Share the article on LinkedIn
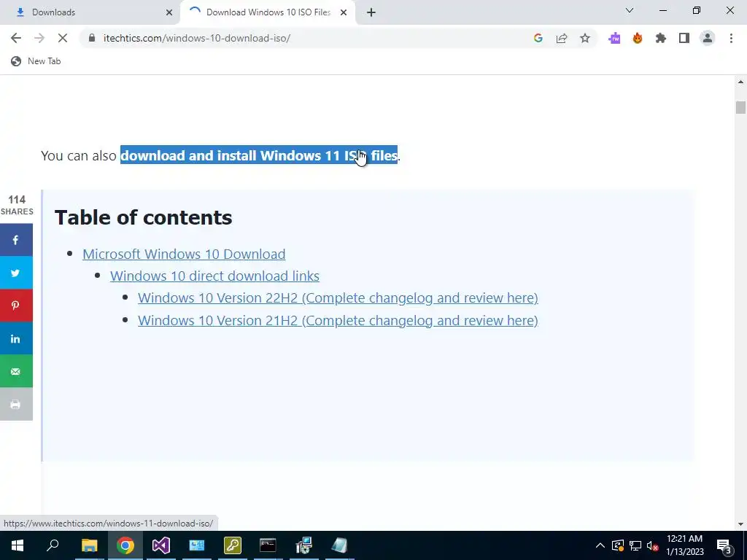The height and width of the screenshot is (560, 747). tap(16, 338)
